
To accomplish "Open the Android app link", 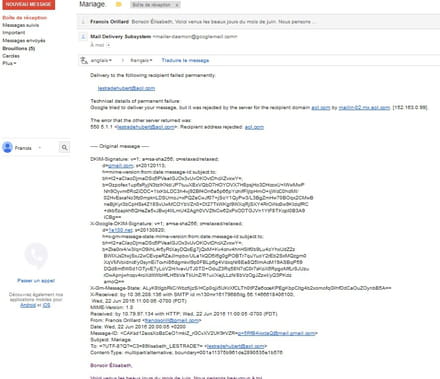I will pos(28,305).
